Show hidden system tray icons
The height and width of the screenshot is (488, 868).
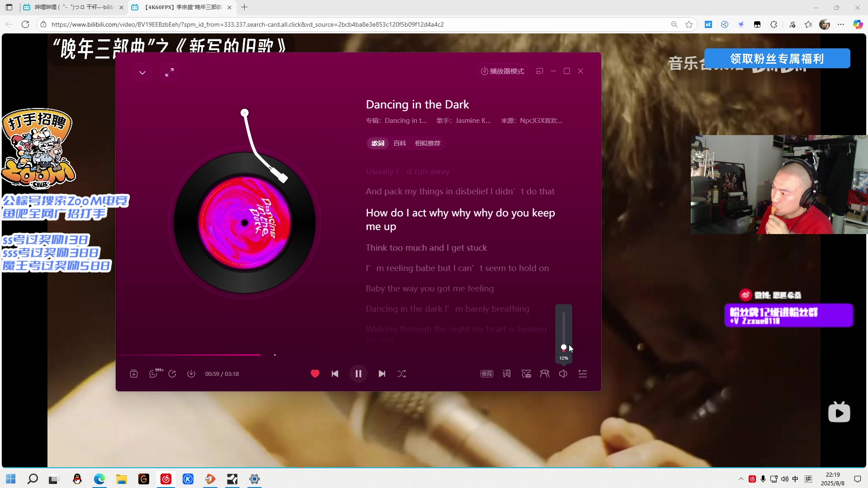tap(741, 479)
